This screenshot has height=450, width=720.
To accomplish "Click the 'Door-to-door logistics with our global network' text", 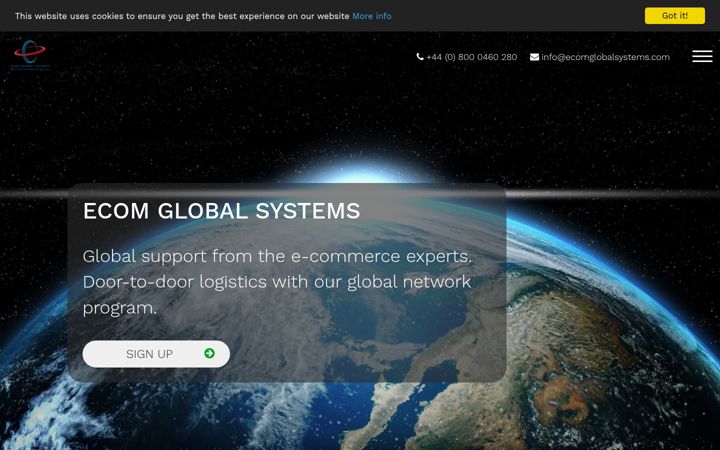I will click(x=277, y=281).
